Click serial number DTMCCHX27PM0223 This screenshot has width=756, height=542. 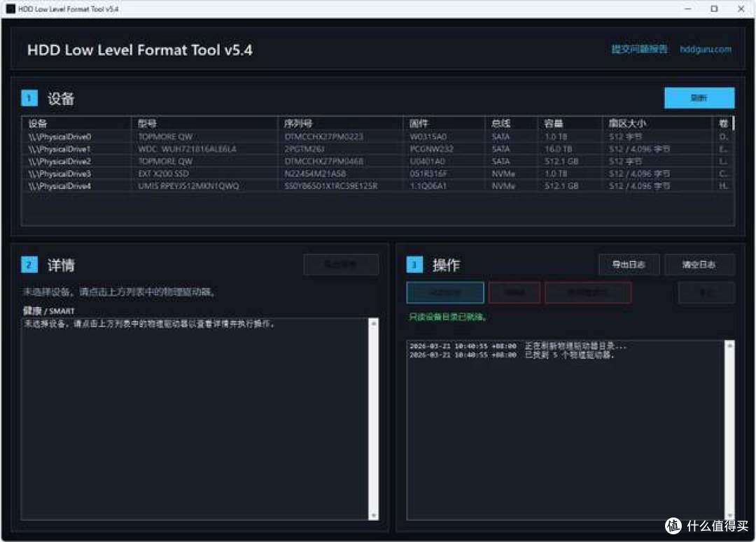pyautogui.click(x=323, y=137)
